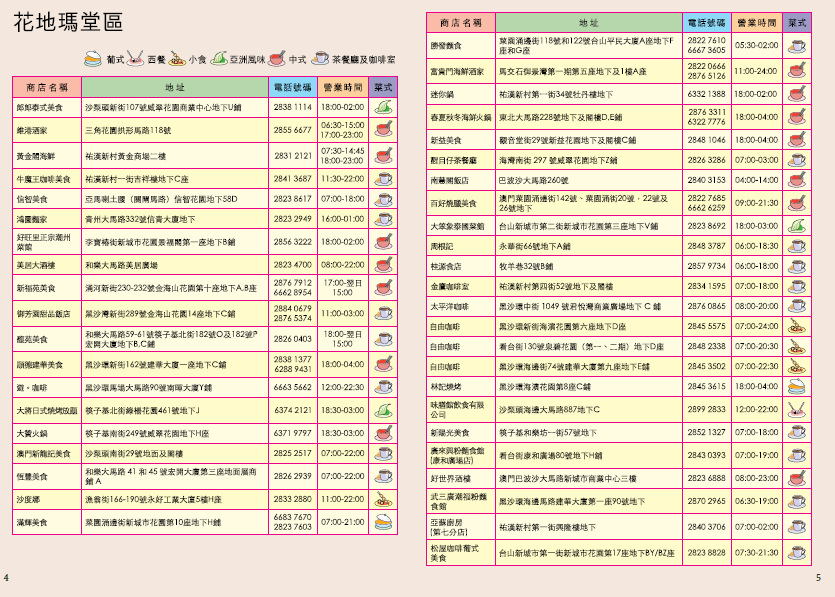Click the opening hours 09:00-21:30
The image size is (835, 597).
click(756, 203)
